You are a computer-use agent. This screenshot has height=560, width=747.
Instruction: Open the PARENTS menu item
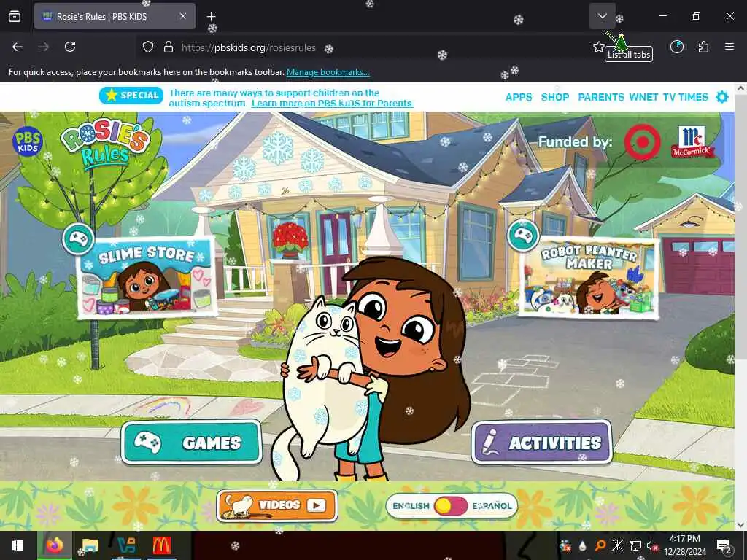tap(601, 97)
